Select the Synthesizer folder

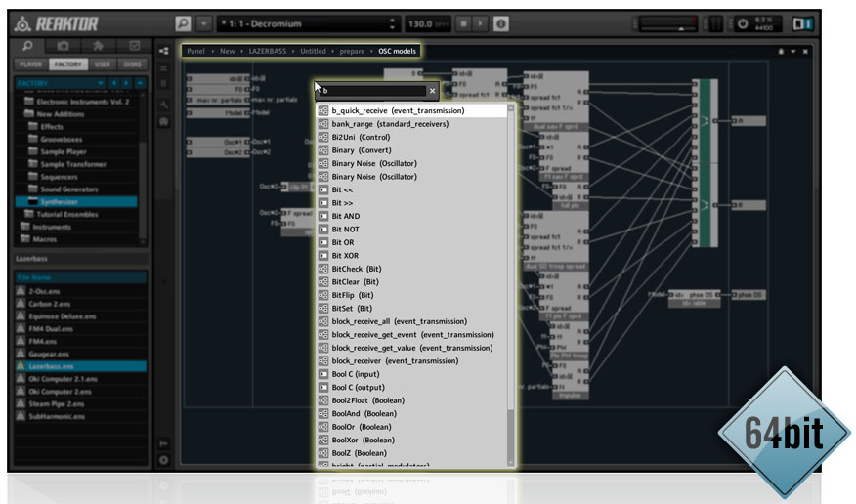tap(76, 202)
